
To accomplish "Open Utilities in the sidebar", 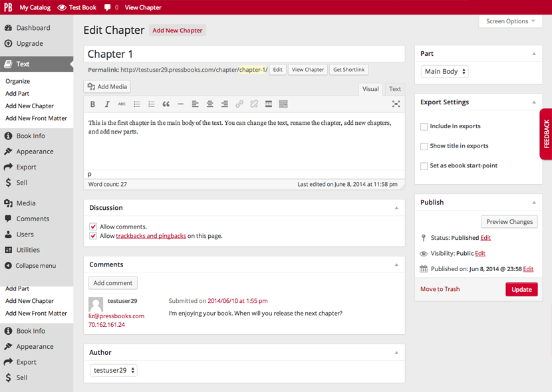I will [28, 250].
